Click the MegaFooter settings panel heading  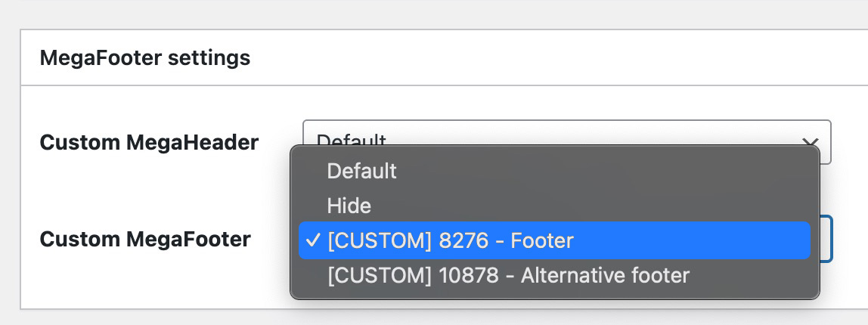coord(144,57)
